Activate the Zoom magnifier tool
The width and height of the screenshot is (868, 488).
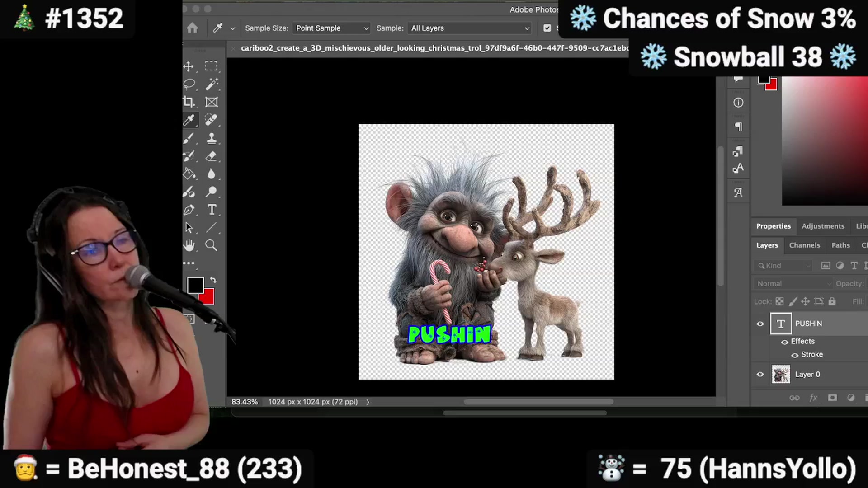[211, 245]
